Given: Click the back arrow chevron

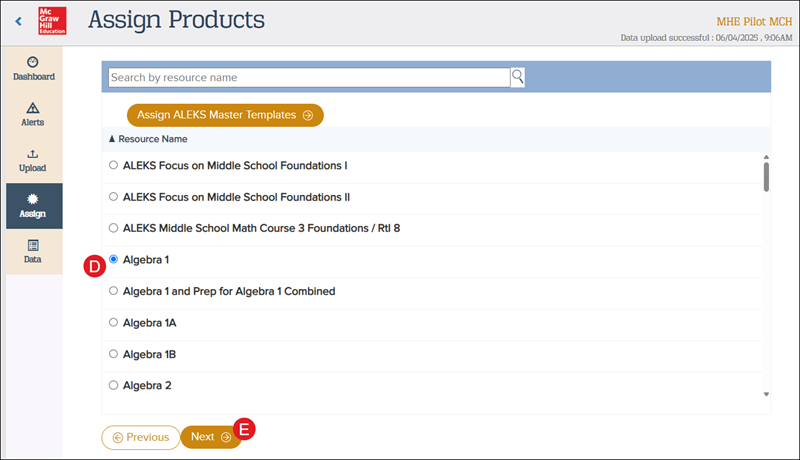Looking at the screenshot, I should point(18,20).
